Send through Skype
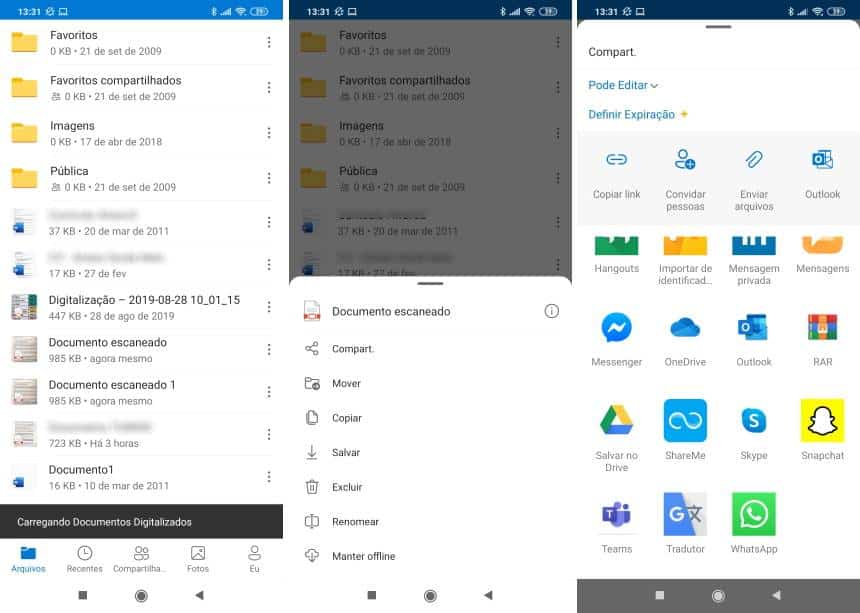Image resolution: width=860 pixels, height=613 pixels. click(754, 430)
